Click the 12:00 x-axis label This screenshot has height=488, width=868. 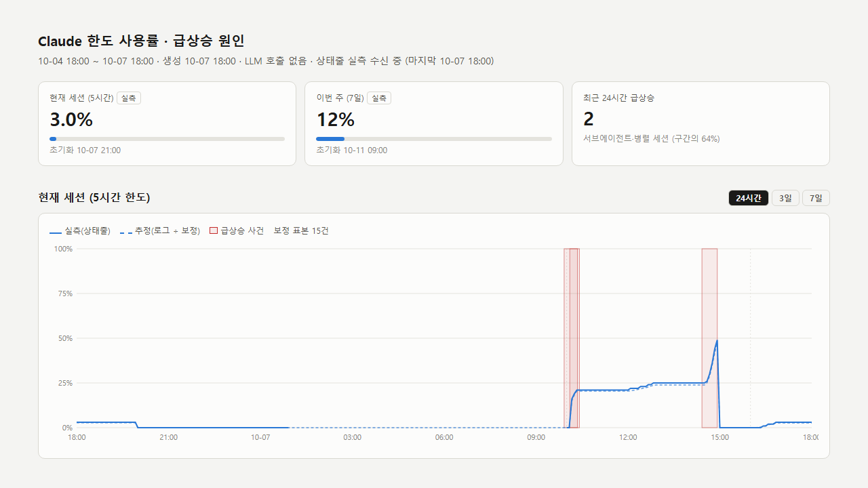[628, 438]
